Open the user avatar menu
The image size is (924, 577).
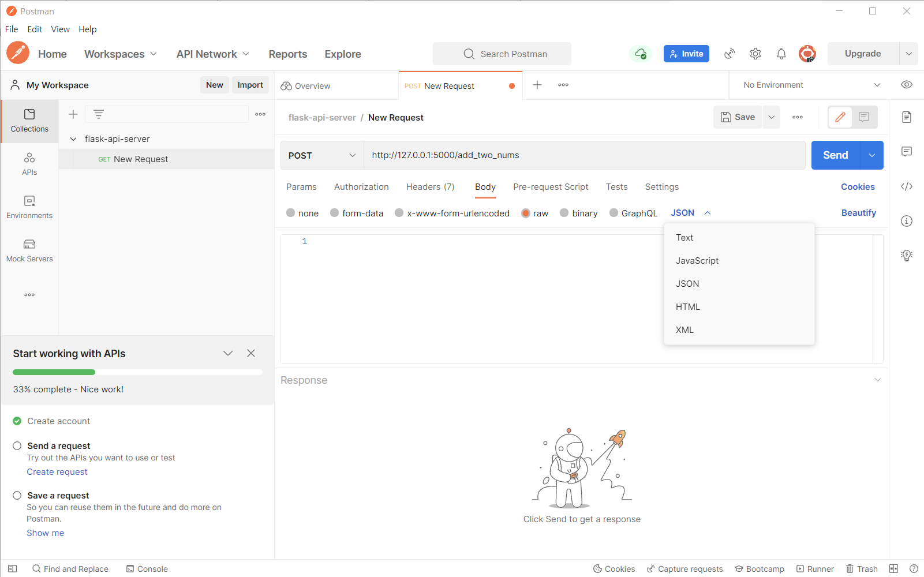(x=807, y=54)
